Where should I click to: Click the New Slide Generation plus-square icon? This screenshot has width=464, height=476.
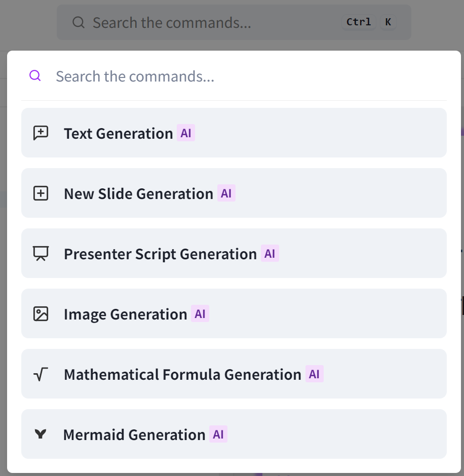[x=41, y=193]
